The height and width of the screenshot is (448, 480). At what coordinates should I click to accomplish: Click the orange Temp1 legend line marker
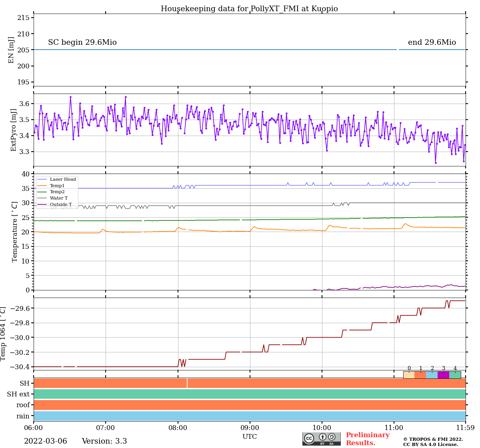point(42,186)
